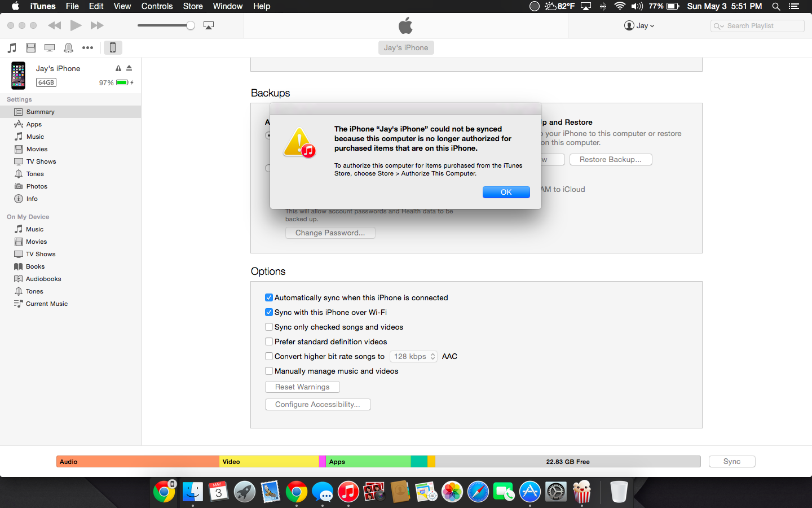Enable Sync only checked songs and videos
This screenshot has width=812, height=508.
click(x=269, y=327)
